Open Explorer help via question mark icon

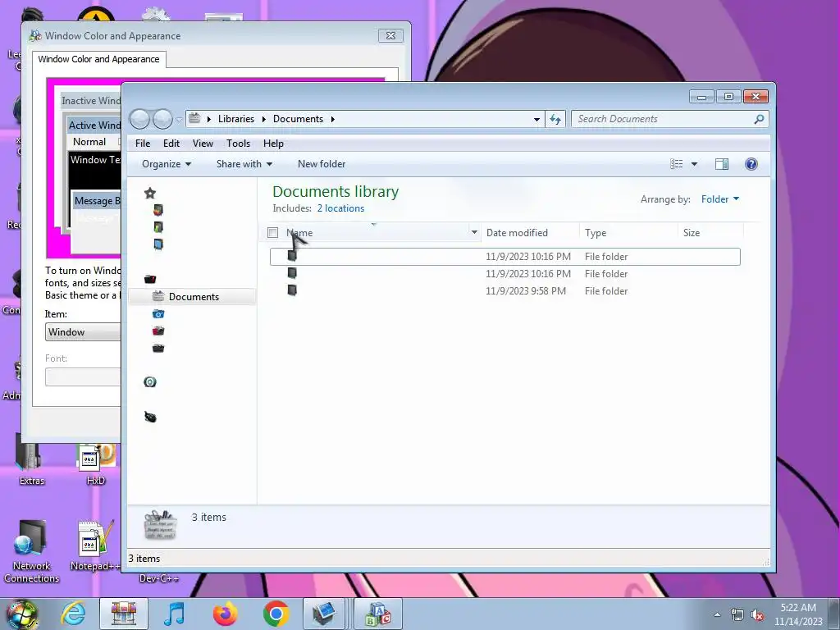(x=751, y=164)
